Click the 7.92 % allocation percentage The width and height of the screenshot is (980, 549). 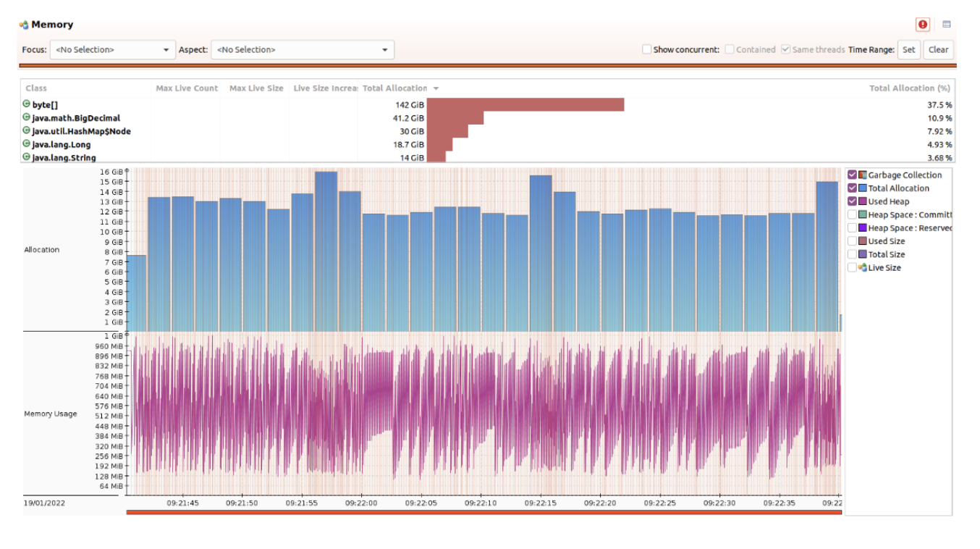939,131
